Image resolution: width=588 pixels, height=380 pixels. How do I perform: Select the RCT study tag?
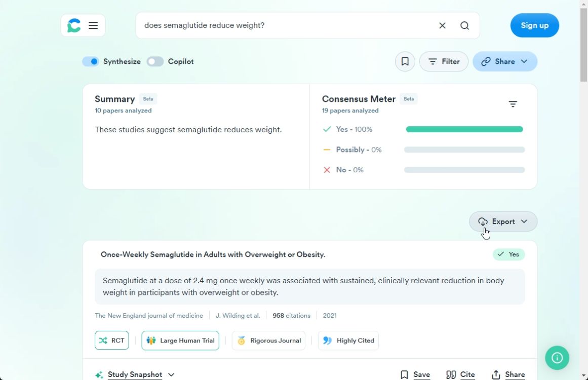click(111, 340)
